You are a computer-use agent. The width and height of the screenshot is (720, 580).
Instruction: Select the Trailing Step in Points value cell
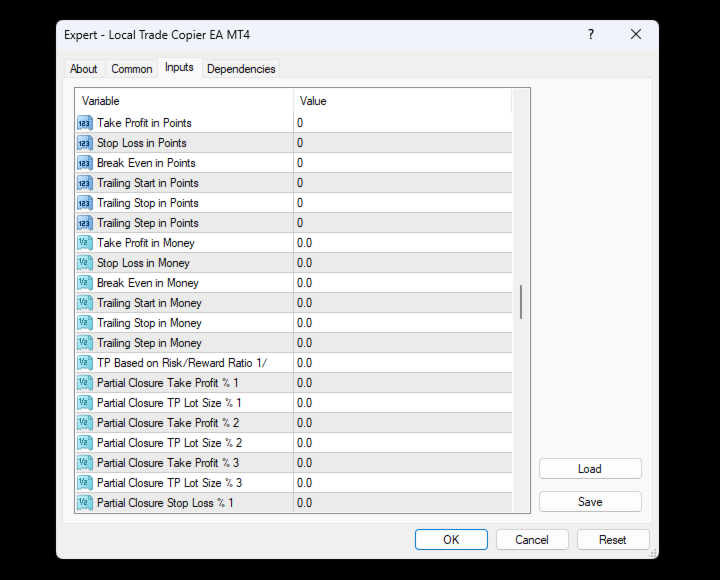pos(403,223)
